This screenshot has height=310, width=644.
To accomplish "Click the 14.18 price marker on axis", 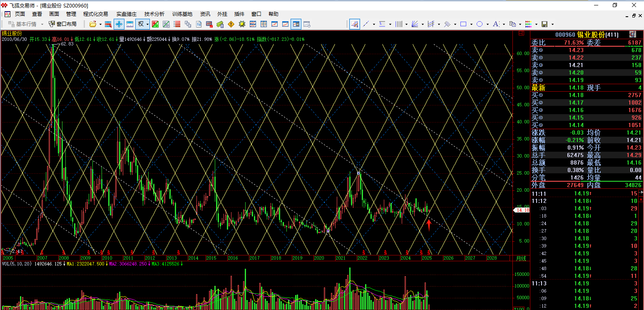I will pos(522,210).
